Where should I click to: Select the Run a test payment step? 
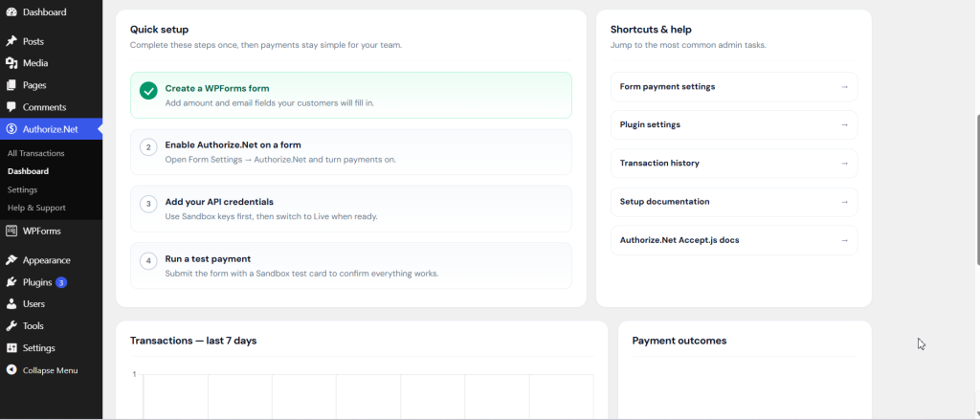[350, 266]
